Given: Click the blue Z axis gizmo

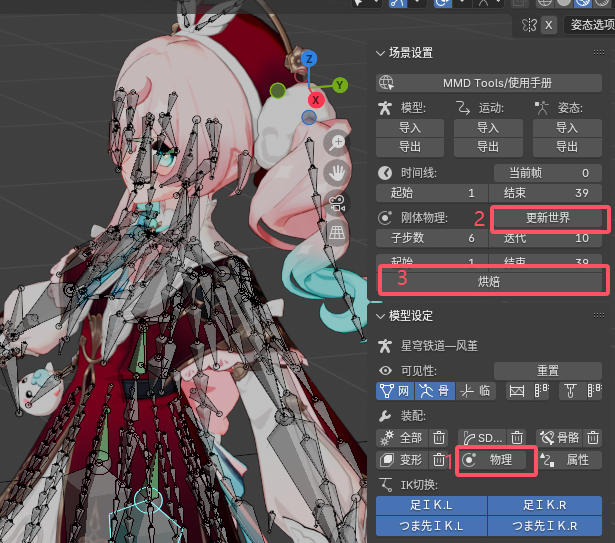Looking at the screenshot, I should pyautogui.click(x=309, y=59).
